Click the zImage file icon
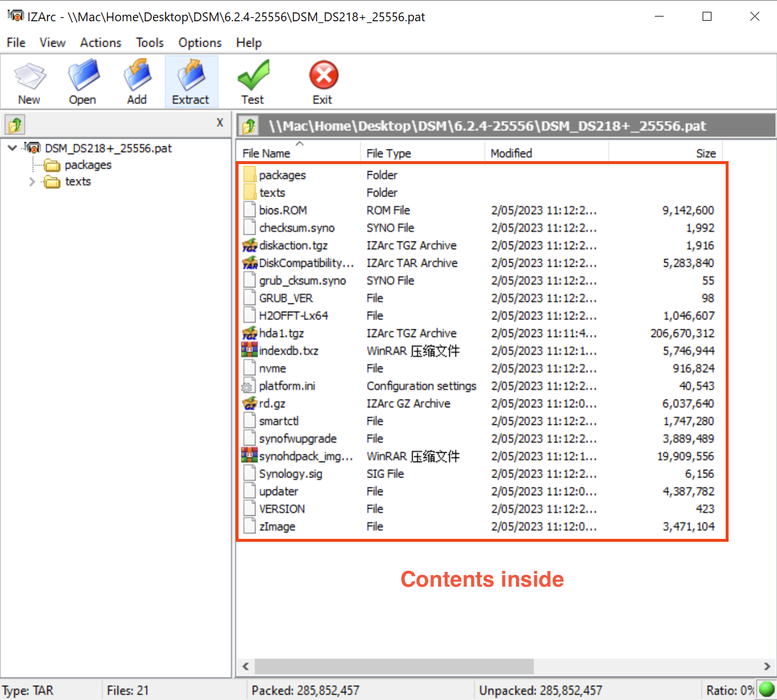 (249, 526)
